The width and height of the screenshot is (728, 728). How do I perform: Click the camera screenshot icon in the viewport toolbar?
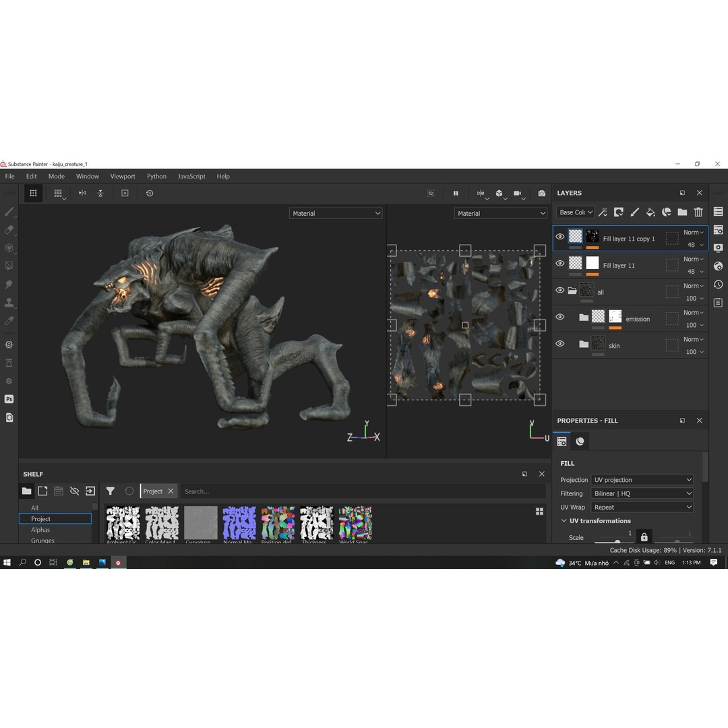click(x=541, y=193)
